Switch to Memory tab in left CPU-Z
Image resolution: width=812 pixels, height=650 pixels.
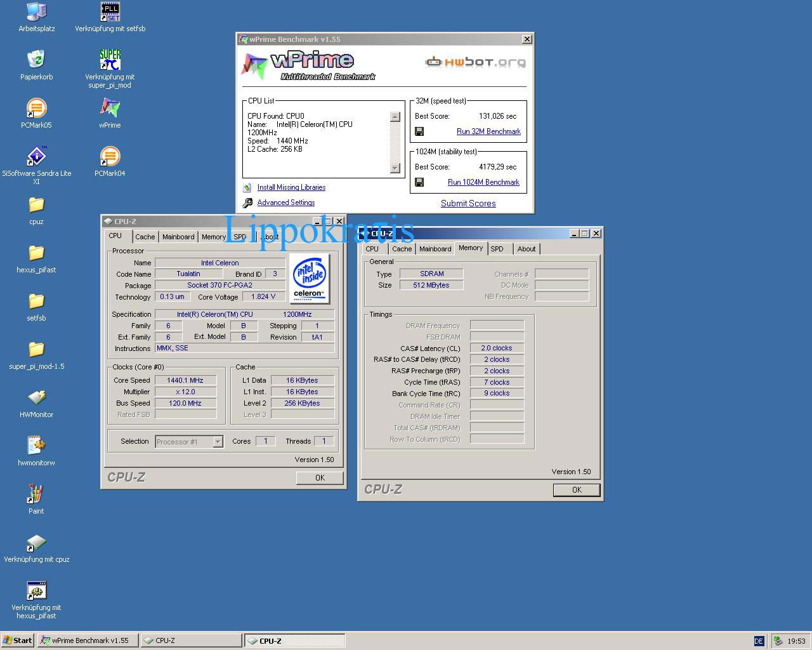(x=213, y=237)
